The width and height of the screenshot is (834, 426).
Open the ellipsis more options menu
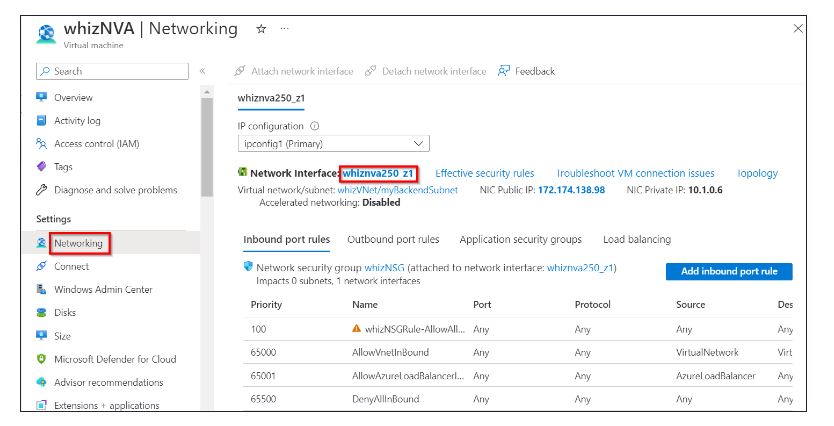[x=285, y=29]
